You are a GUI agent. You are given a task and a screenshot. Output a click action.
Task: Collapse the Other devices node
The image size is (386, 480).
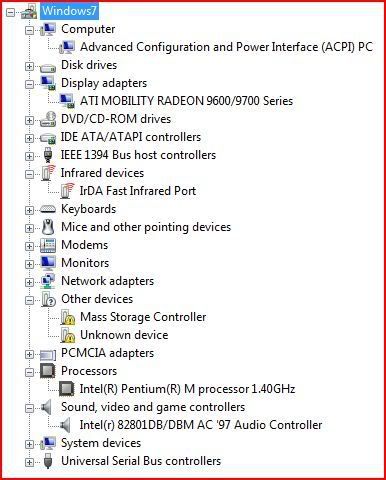click(x=29, y=300)
